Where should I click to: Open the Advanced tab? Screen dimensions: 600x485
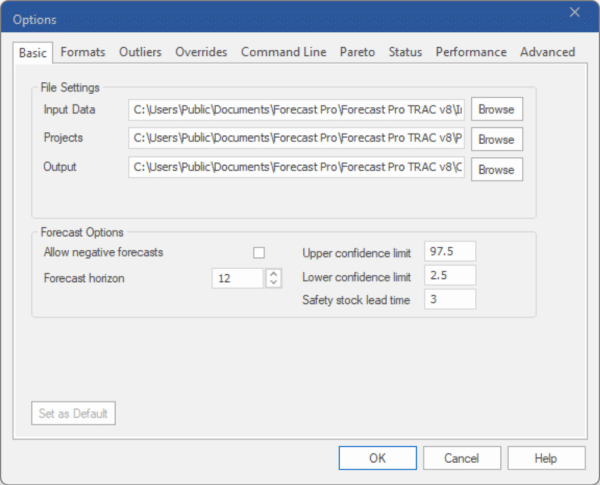click(547, 52)
